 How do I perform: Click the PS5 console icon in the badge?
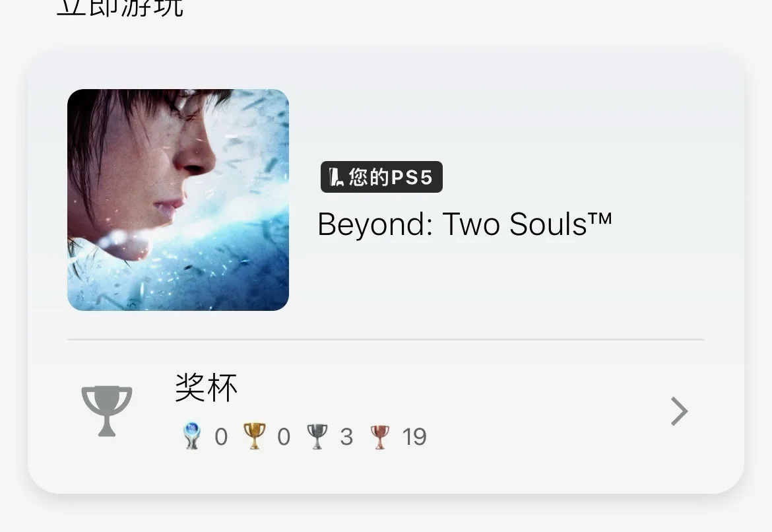coord(336,177)
